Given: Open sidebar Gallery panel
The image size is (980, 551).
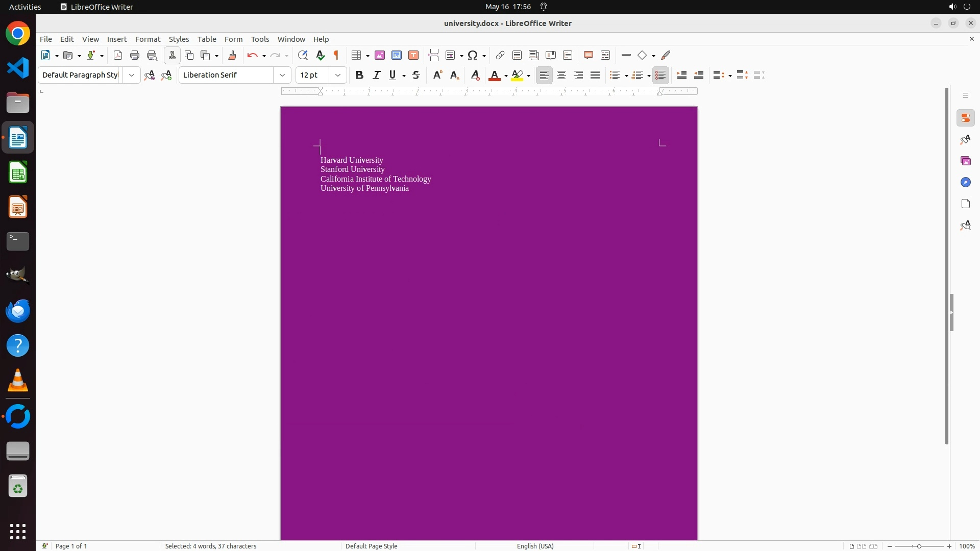Looking at the screenshot, I should [965, 161].
